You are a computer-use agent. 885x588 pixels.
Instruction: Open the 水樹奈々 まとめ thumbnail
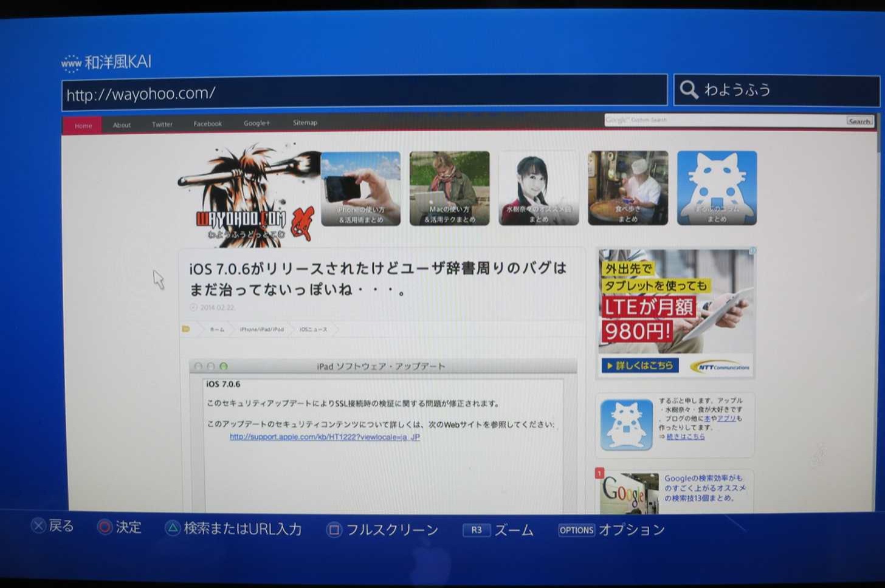pos(539,188)
